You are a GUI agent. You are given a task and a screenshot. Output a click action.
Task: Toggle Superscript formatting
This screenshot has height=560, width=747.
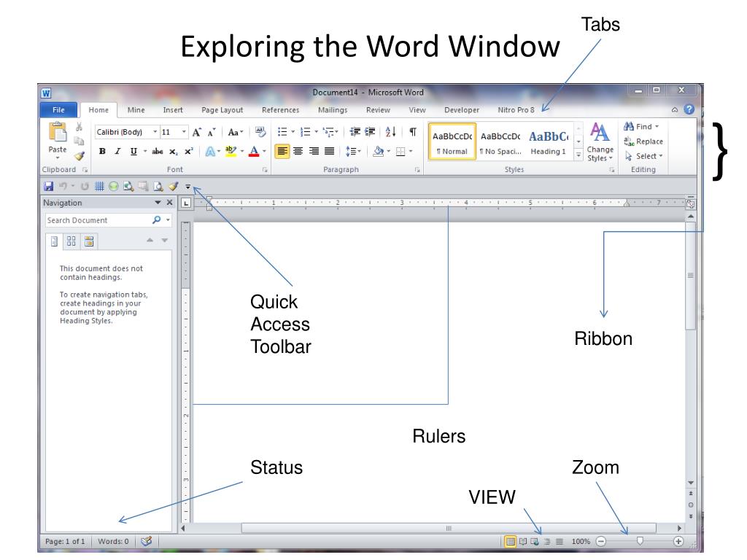pos(189,152)
